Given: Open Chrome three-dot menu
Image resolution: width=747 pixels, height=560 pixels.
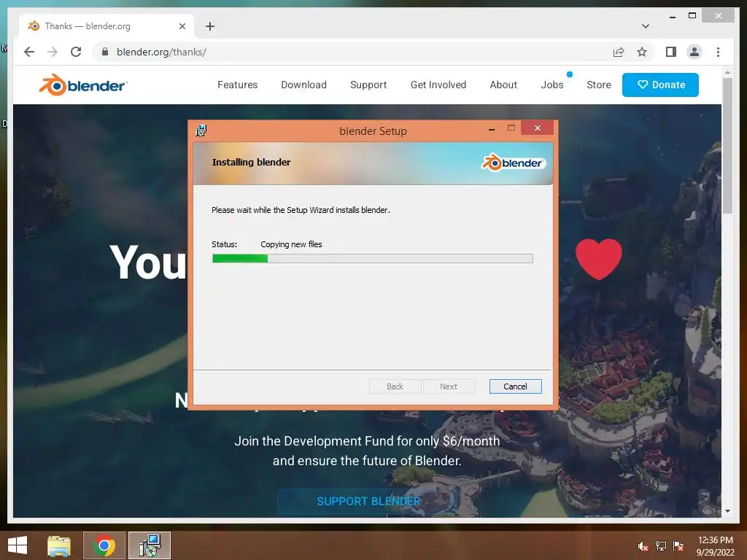Looking at the screenshot, I should point(718,52).
